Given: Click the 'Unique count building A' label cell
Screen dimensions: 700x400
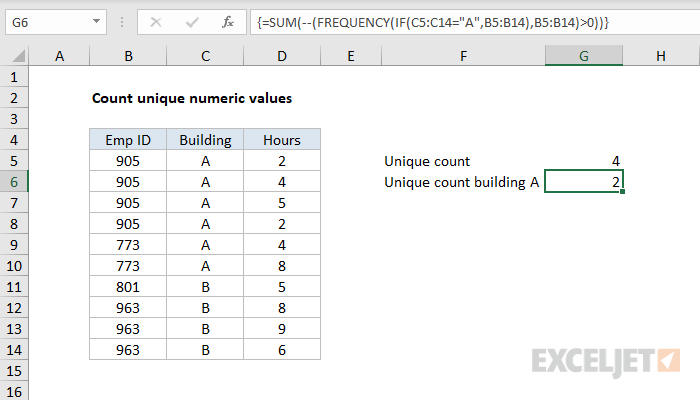Looking at the screenshot, I should [x=461, y=181].
